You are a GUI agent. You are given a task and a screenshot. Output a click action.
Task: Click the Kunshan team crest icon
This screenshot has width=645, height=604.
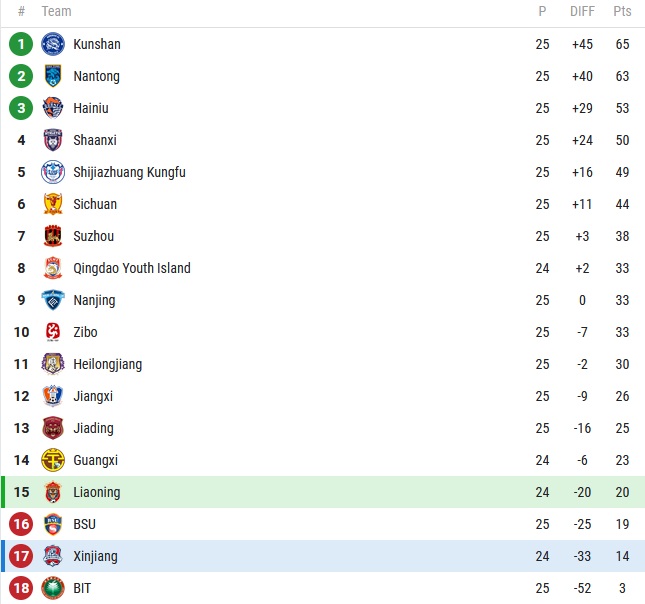pyautogui.click(x=53, y=44)
